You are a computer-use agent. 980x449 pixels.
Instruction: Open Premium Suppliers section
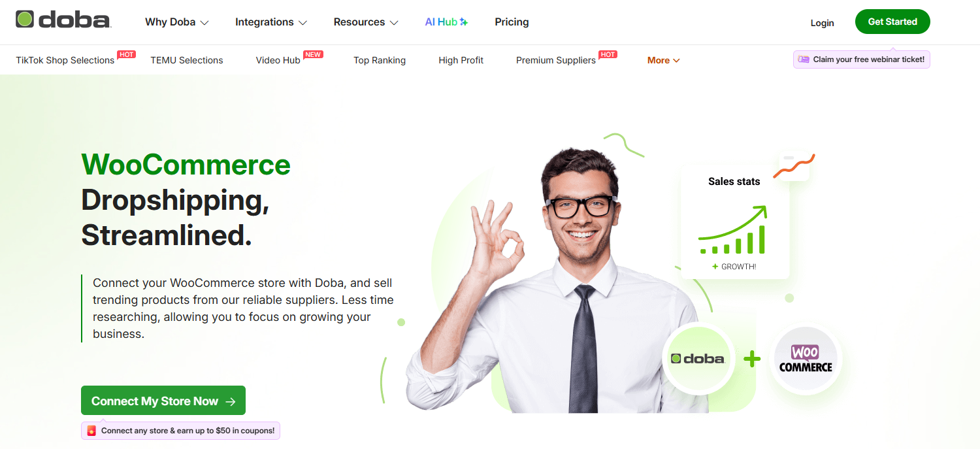click(556, 60)
